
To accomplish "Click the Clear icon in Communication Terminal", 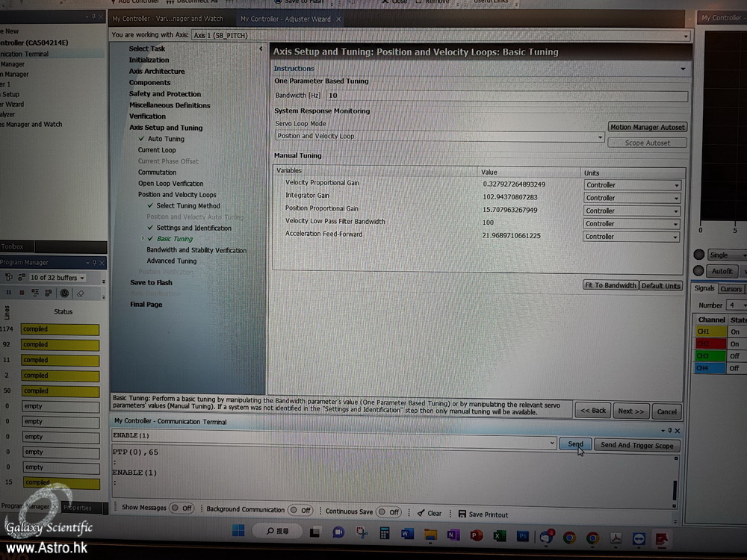I will point(421,514).
